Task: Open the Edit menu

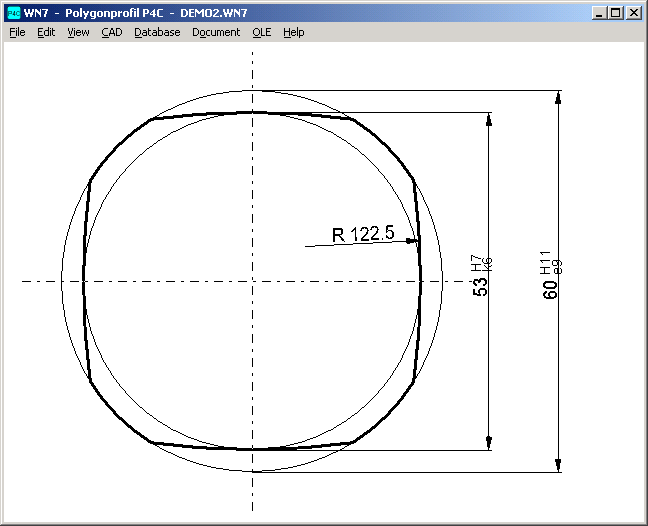Action: [46, 32]
